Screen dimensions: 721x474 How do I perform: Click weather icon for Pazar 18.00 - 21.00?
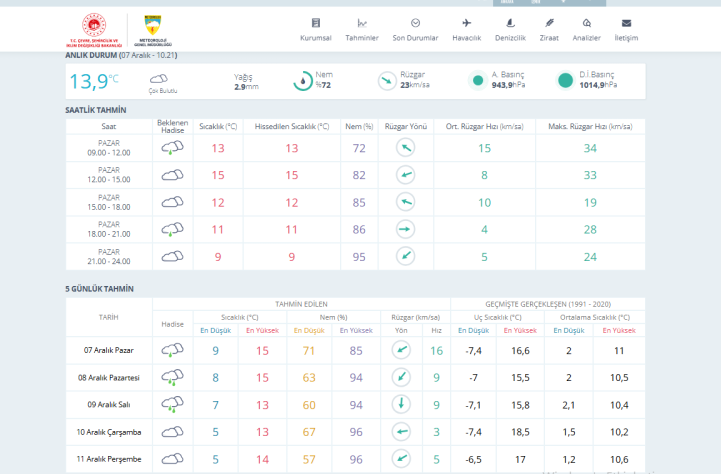tap(172, 229)
